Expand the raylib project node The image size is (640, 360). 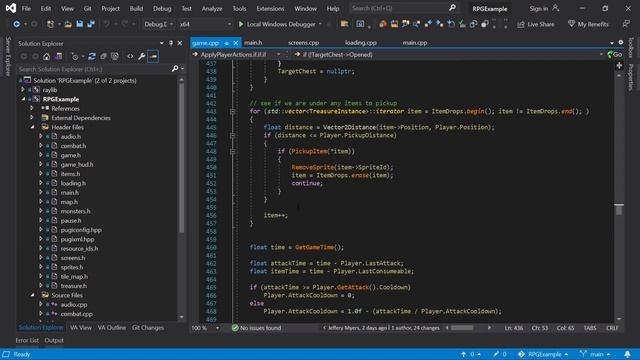[x=23, y=90]
